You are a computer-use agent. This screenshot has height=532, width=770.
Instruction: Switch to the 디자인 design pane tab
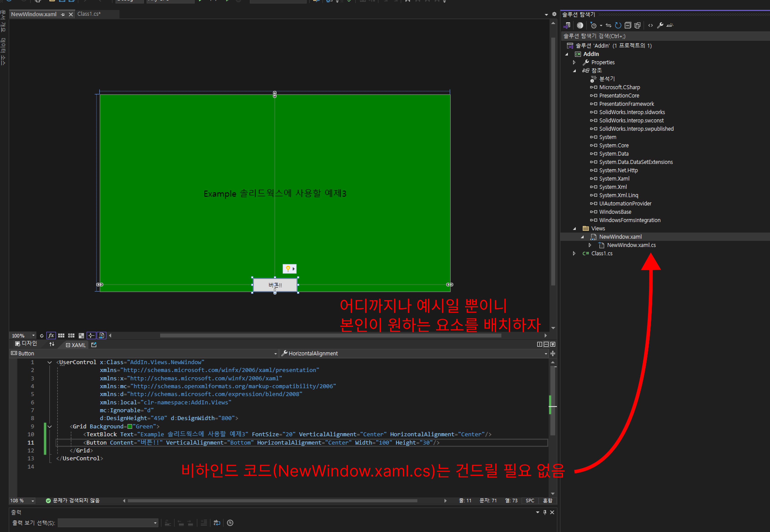26,343
